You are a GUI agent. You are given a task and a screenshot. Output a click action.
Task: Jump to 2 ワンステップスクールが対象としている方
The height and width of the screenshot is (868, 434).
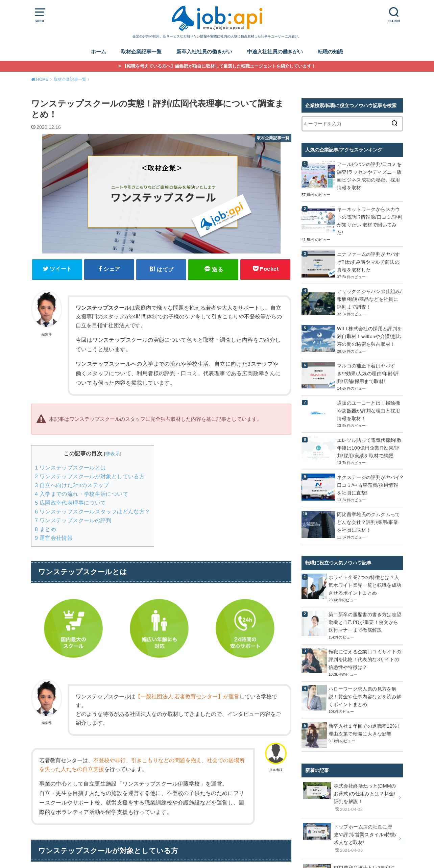pos(90,476)
